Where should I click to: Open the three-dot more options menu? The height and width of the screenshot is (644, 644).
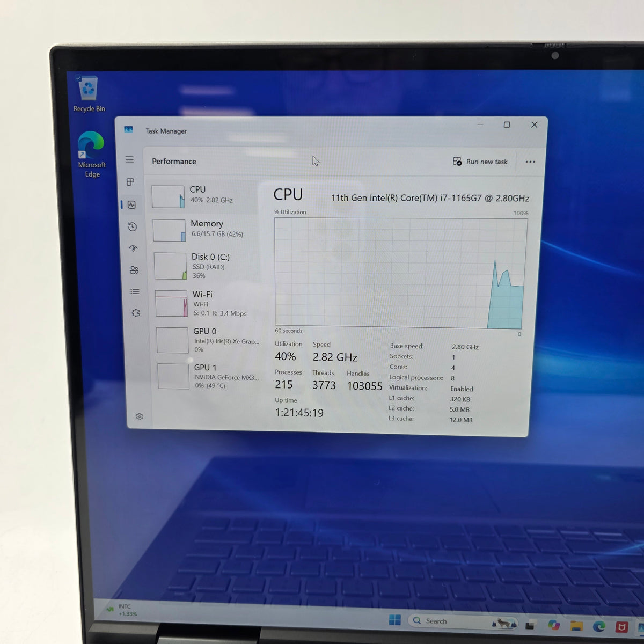530,162
